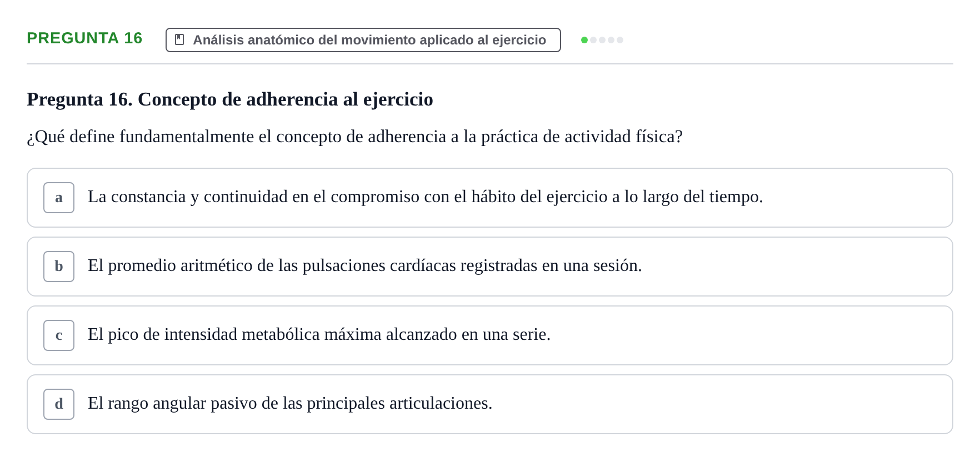The image size is (980, 462).
Task: Select the letter c answer badge
Action: click(x=59, y=335)
